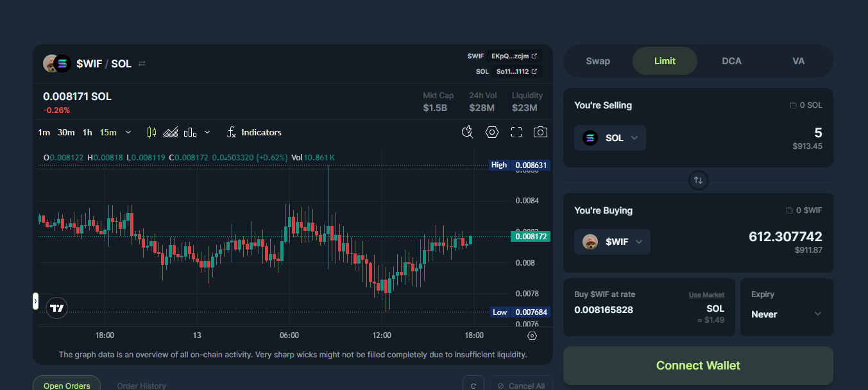Select bars chart type icon
Image resolution: width=868 pixels, height=390 pixels.
[x=190, y=132]
